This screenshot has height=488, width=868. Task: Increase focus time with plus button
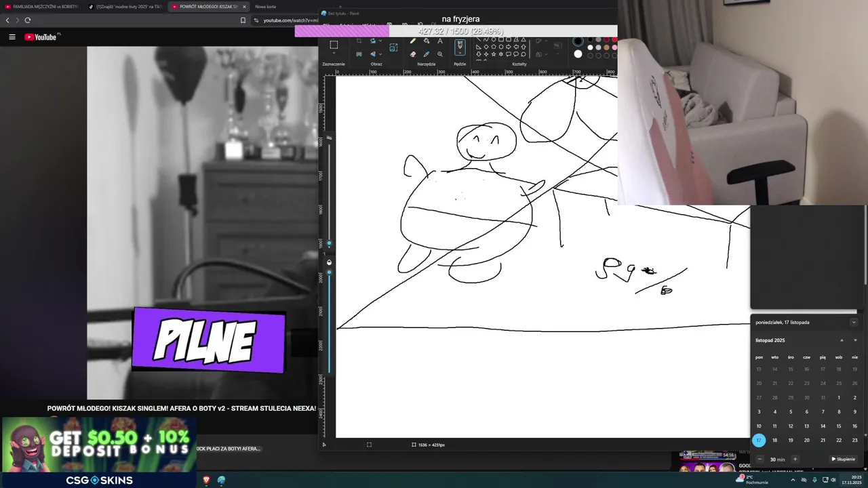795,459
